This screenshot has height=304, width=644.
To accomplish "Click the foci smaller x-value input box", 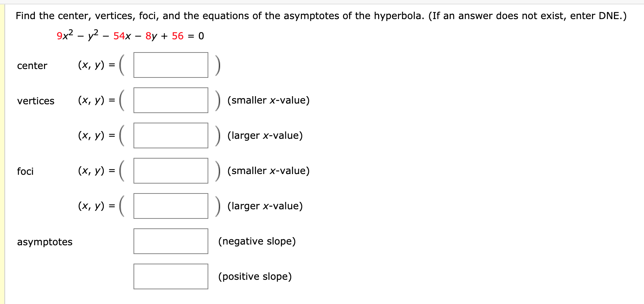I will click(171, 171).
